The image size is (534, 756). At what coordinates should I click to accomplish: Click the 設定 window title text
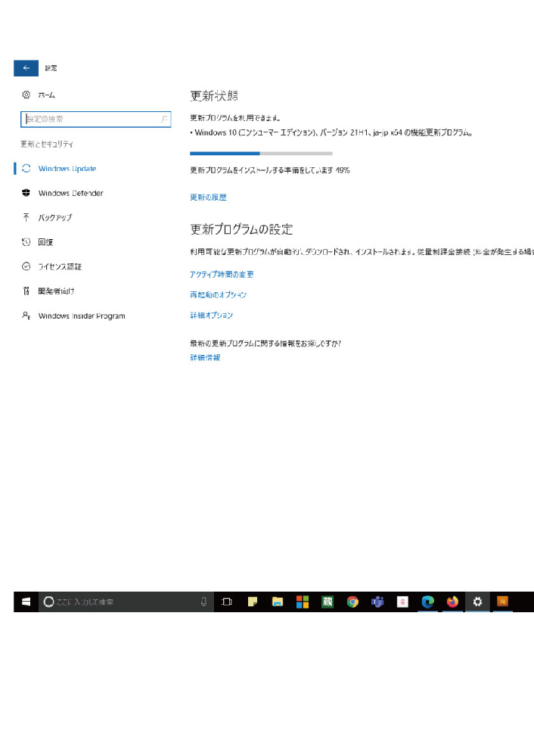(x=51, y=68)
